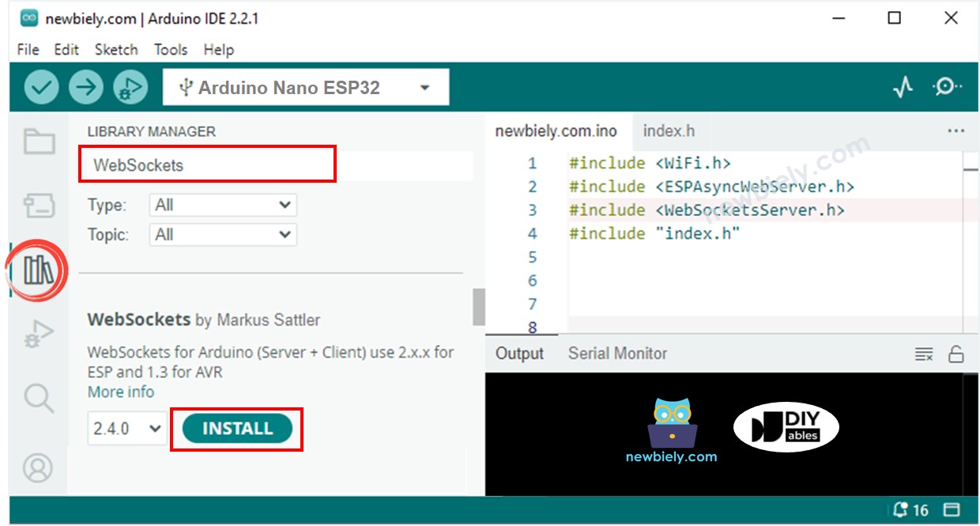This screenshot has width=980, height=526.
Task: Open the Library Manager books icon
Action: click(39, 271)
